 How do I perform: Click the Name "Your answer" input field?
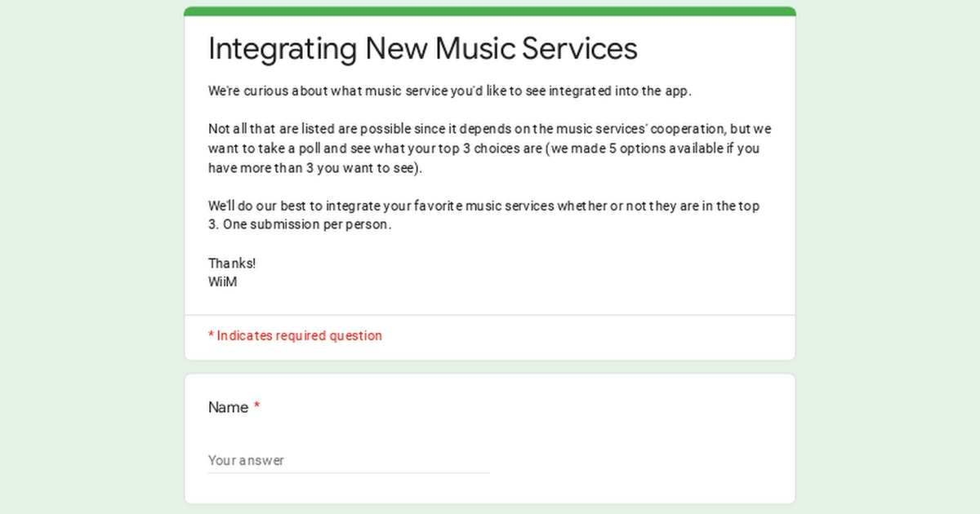pos(348,460)
